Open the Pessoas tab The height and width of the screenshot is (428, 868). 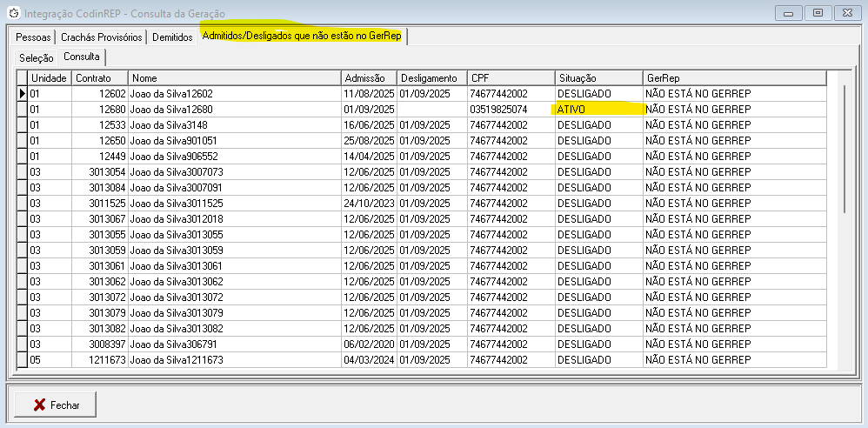pyautogui.click(x=33, y=37)
